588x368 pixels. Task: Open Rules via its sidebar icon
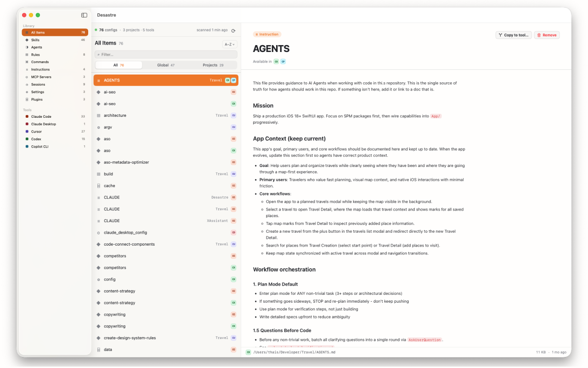27,55
